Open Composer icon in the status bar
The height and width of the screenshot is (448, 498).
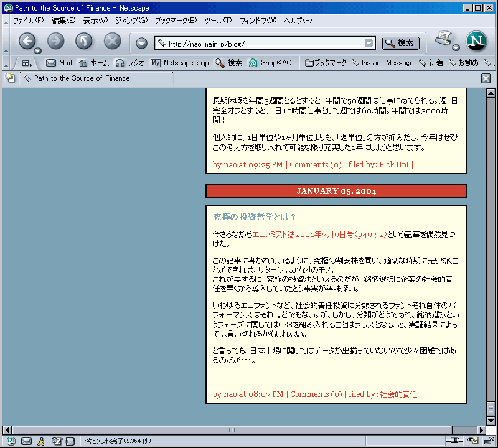pos(57,441)
